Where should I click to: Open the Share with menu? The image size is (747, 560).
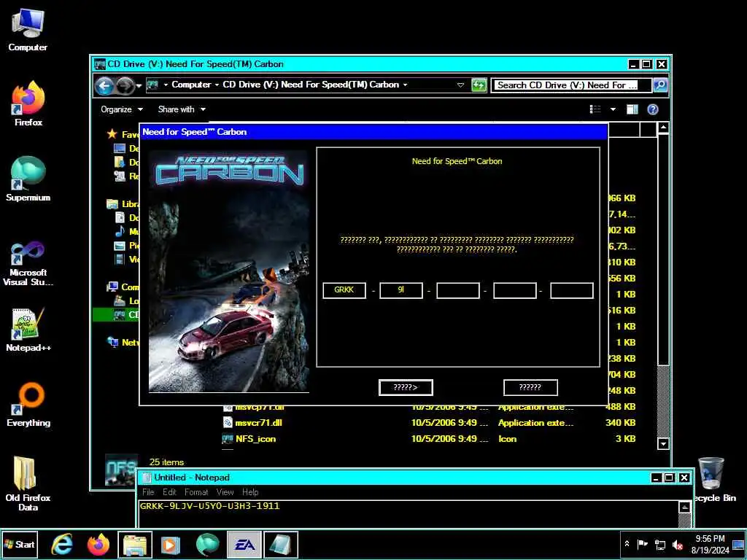pyautogui.click(x=182, y=109)
